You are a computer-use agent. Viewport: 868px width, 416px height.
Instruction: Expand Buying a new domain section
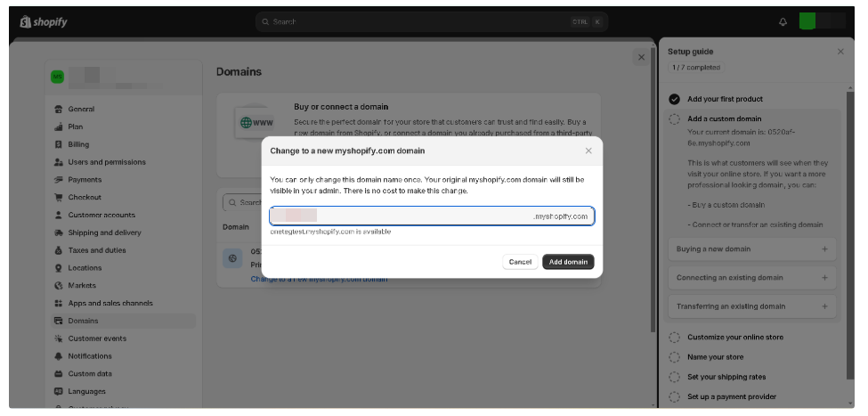824,249
